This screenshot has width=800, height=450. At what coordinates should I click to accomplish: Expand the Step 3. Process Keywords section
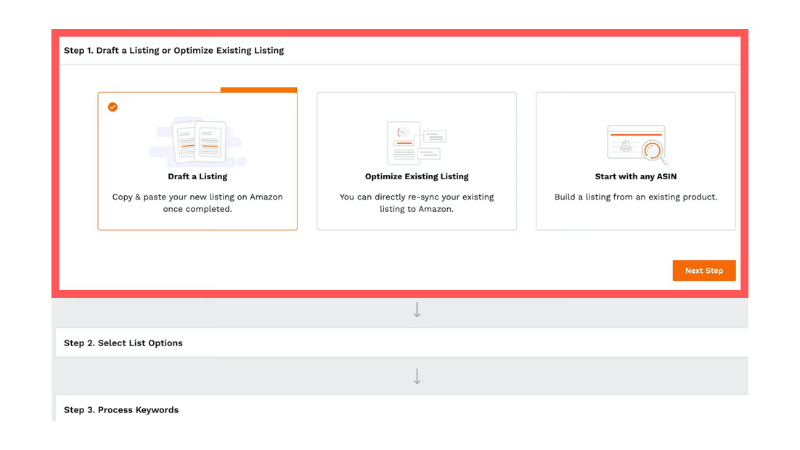point(121,410)
